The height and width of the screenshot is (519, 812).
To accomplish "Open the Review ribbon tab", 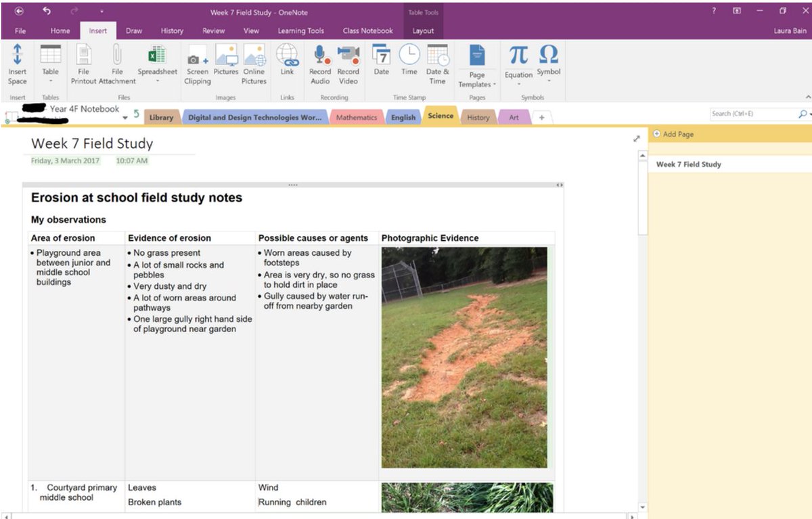I will point(214,30).
